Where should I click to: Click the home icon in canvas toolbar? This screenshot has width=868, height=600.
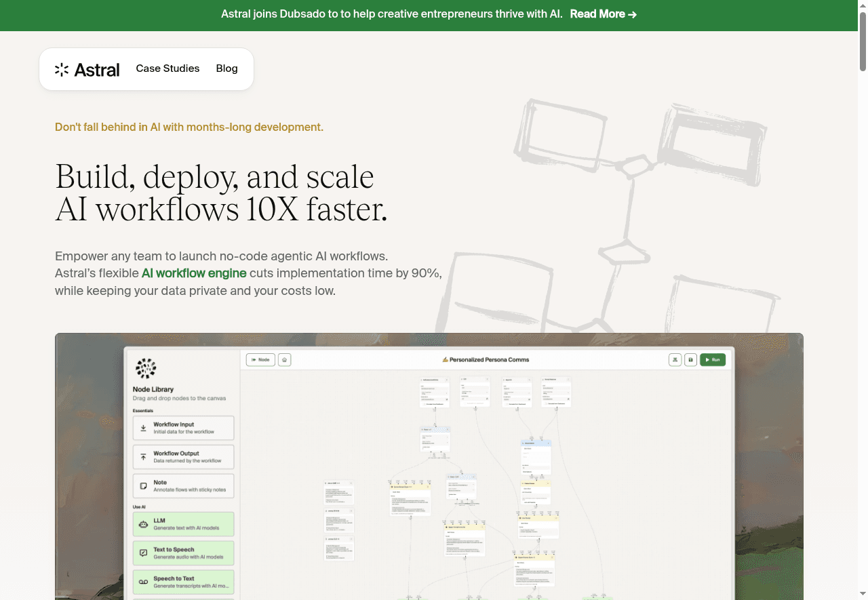coord(285,360)
